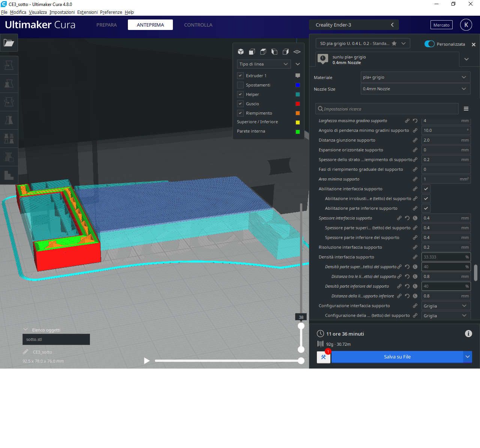Click fx icon for Spessore interfaccia supporto
The image size is (480, 448).
pyautogui.click(x=415, y=218)
